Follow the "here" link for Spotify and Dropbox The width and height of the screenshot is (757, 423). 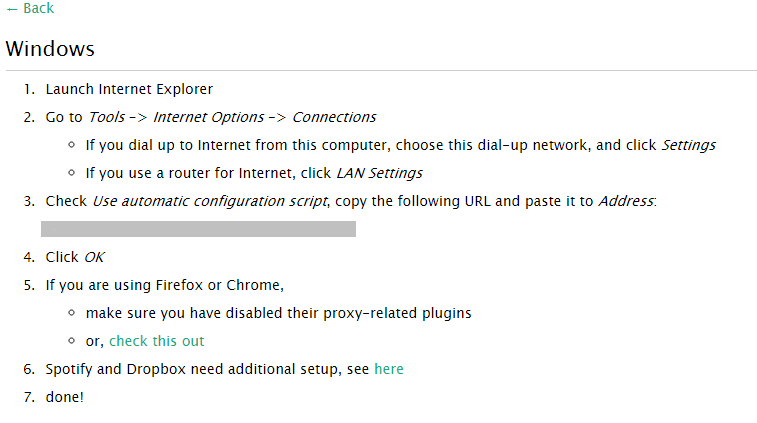pos(389,369)
